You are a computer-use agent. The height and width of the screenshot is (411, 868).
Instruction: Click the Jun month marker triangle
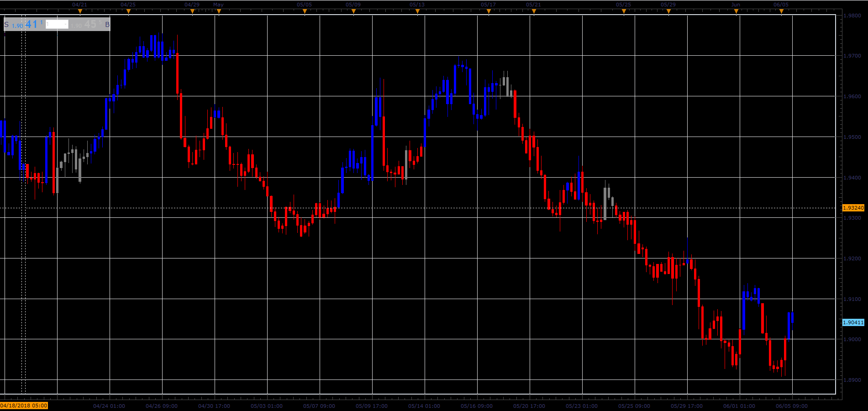736,12
